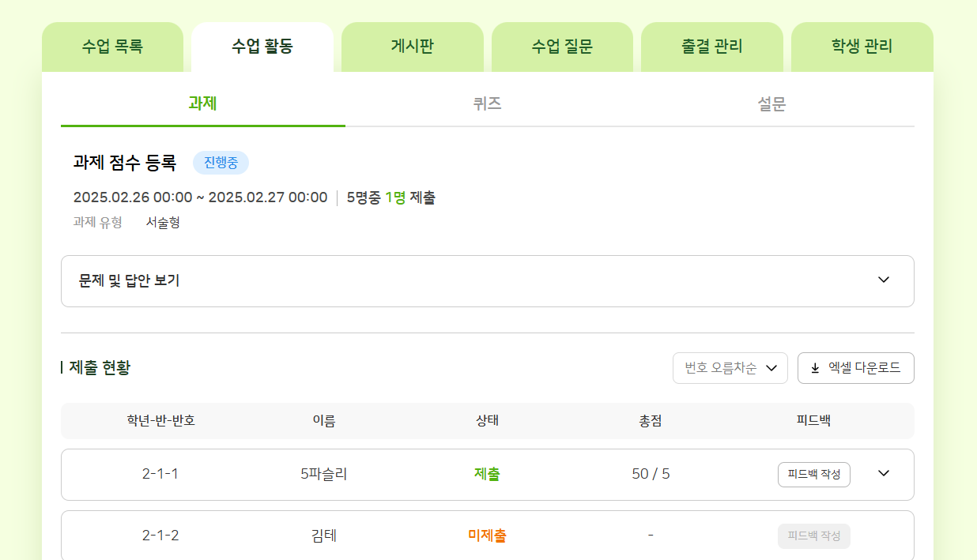Click 피드백 작성 for 5파슬리
The height and width of the screenshot is (560, 977).
click(x=813, y=475)
